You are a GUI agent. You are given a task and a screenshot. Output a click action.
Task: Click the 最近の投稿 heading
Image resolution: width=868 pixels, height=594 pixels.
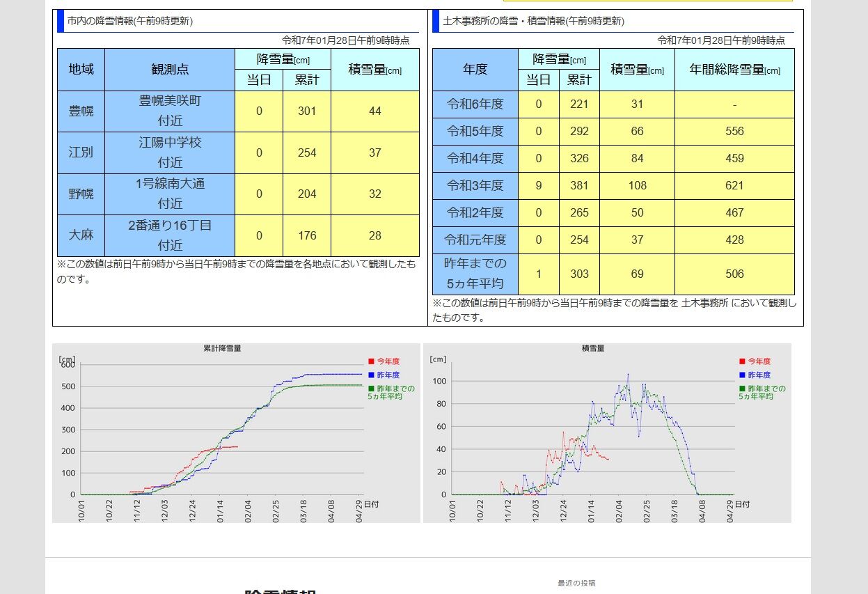point(576,583)
